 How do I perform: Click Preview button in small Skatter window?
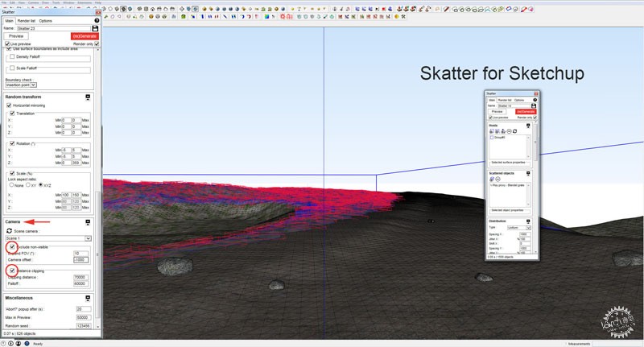pos(497,112)
